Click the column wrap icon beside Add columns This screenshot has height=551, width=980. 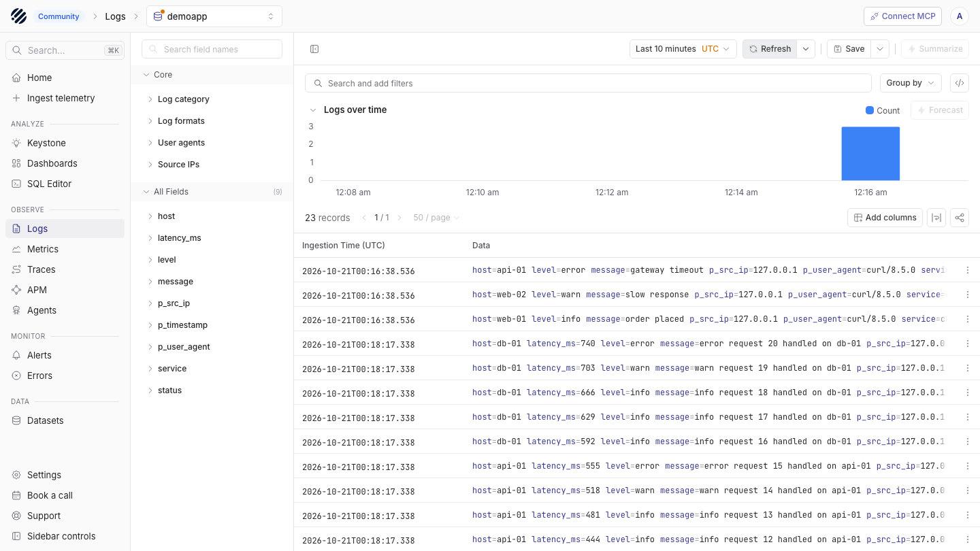936,218
